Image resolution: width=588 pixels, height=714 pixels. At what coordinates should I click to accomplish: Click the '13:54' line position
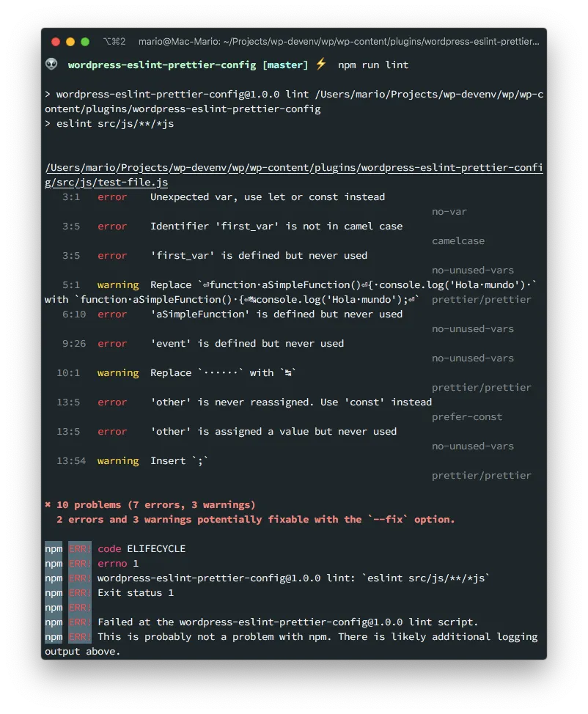tap(71, 461)
